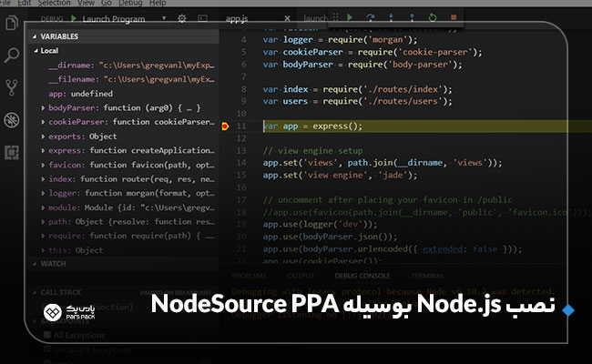Close the app.js editor tab

tap(287, 18)
